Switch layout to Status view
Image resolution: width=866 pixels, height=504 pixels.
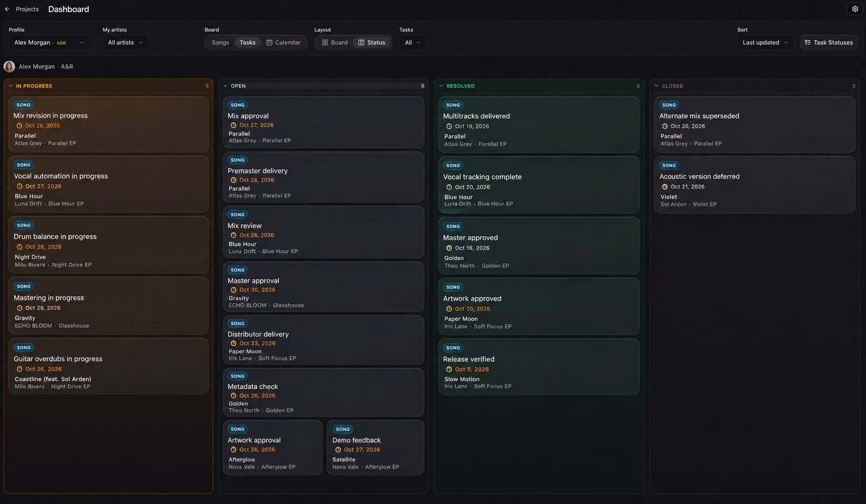tap(372, 43)
